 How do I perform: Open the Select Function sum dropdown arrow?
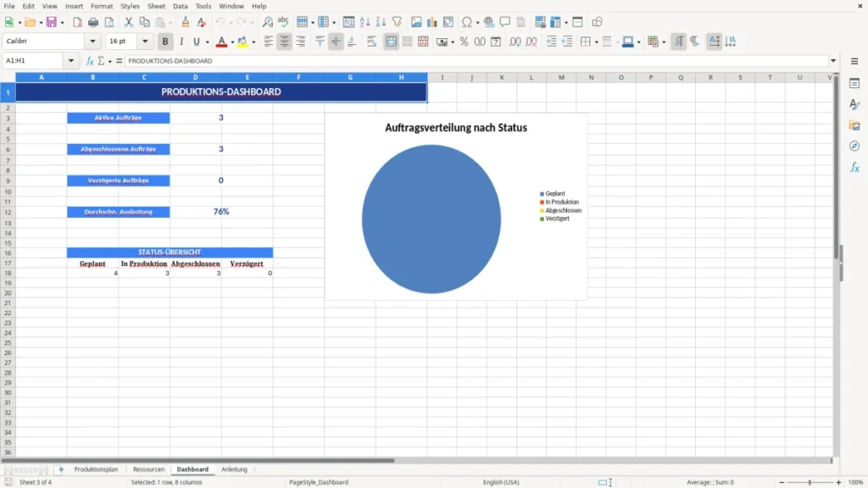(110, 61)
